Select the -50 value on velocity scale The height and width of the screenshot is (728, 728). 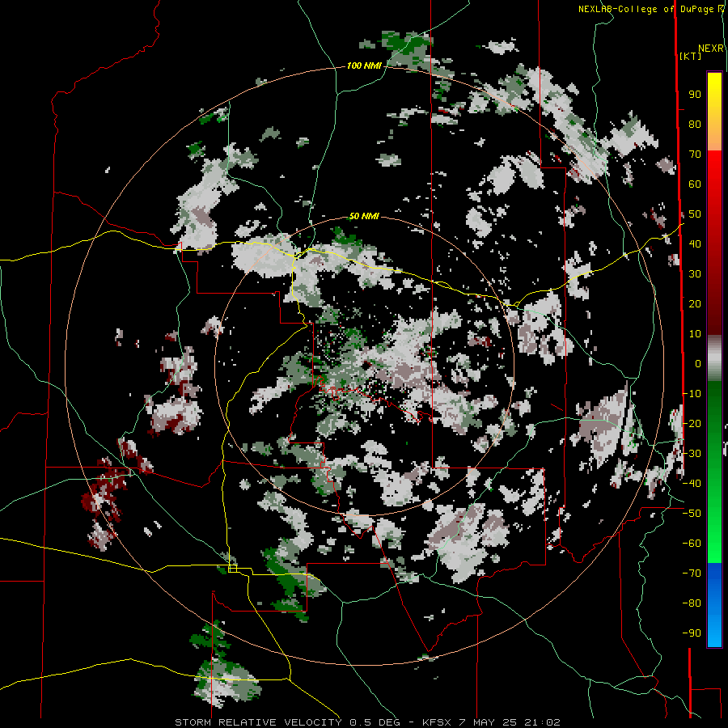click(692, 514)
